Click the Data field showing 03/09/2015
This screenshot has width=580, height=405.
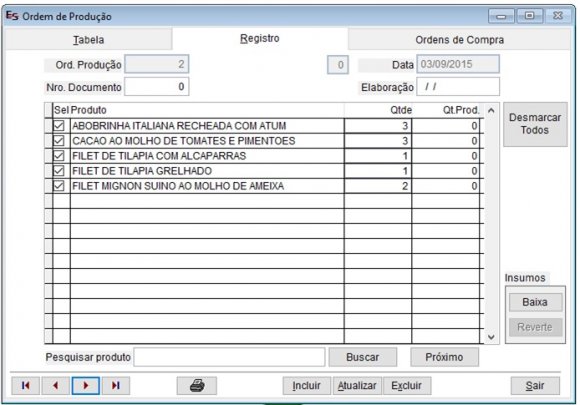point(458,64)
